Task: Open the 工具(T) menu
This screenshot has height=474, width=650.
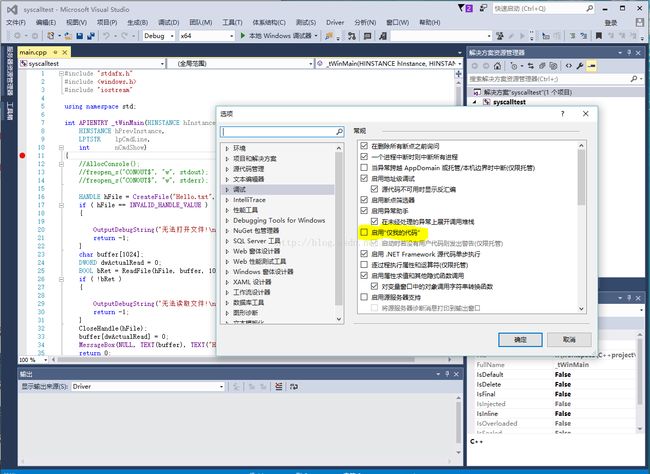Action: pyautogui.click(x=232, y=22)
